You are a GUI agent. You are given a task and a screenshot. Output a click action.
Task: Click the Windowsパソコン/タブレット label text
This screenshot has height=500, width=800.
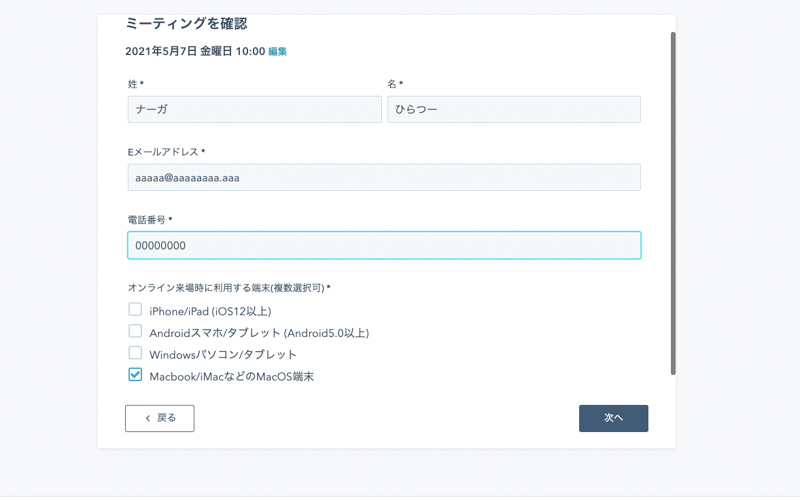pyautogui.click(x=223, y=354)
